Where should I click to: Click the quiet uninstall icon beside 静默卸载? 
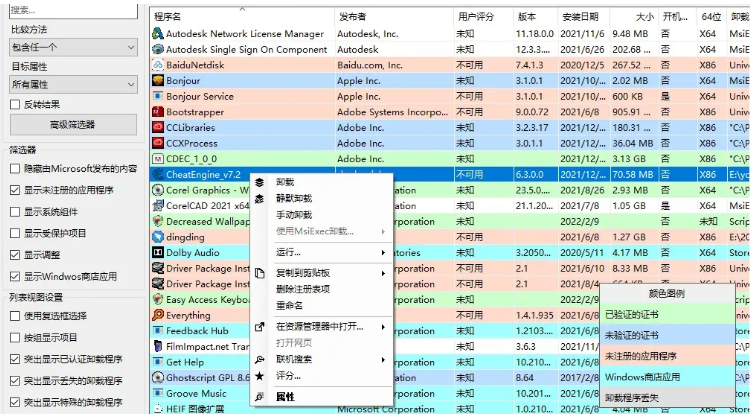click(259, 198)
